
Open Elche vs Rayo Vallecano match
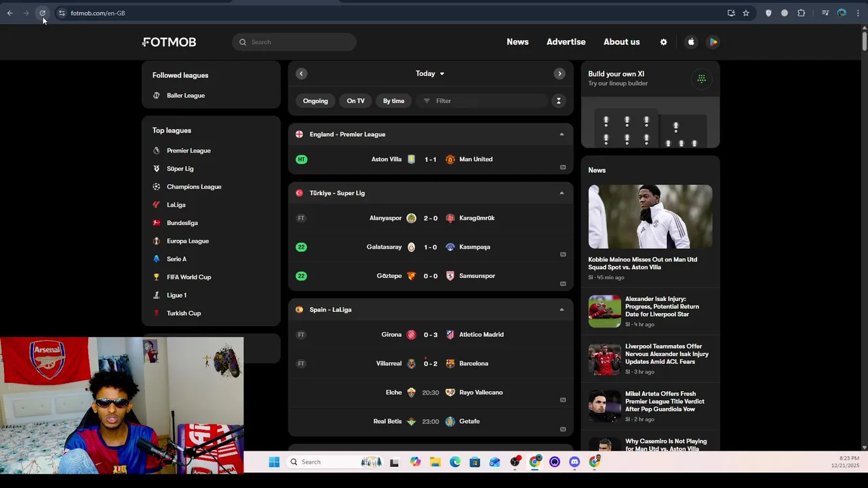click(431, 392)
